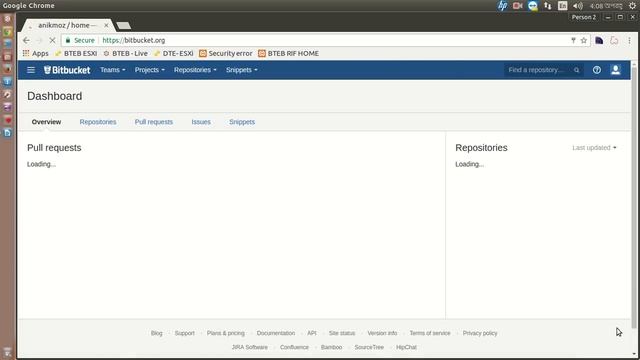640x360 pixels.
Task: Open the Security error bookmark
Action: 226,53
